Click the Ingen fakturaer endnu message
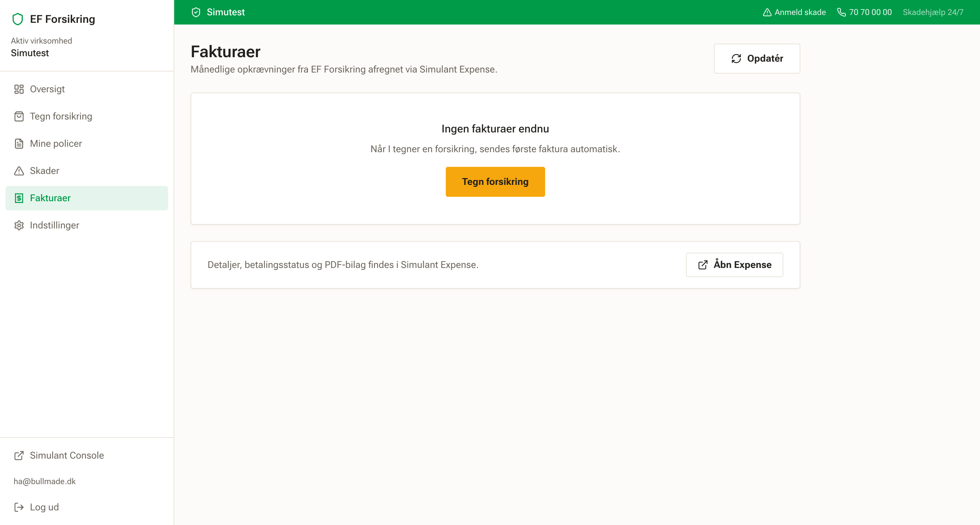The height and width of the screenshot is (525, 980). coord(495,129)
